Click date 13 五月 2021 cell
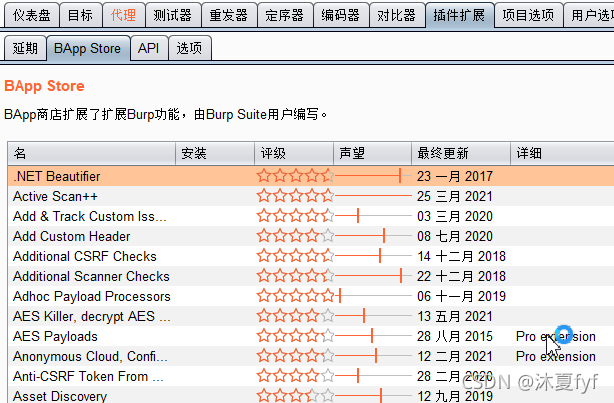The height and width of the screenshot is (403, 614). coord(455,316)
